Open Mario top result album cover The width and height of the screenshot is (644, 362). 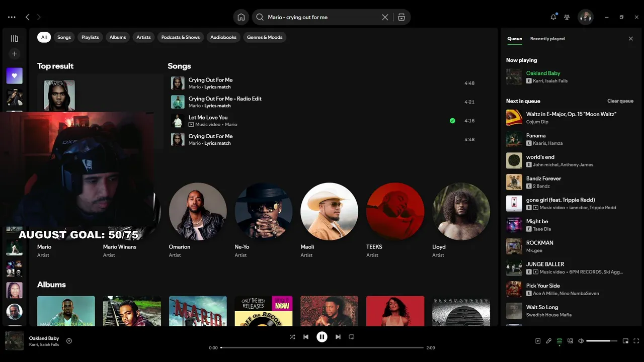(x=59, y=96)
